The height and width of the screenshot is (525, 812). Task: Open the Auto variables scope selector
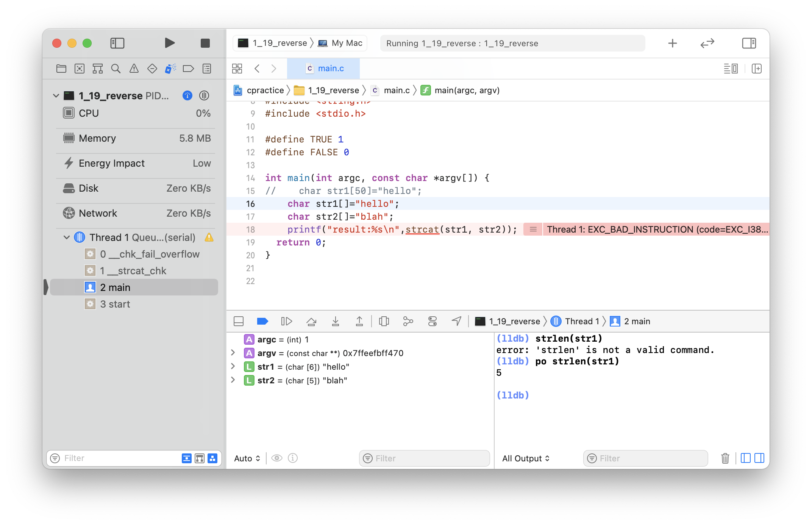[x=247, y=458]
